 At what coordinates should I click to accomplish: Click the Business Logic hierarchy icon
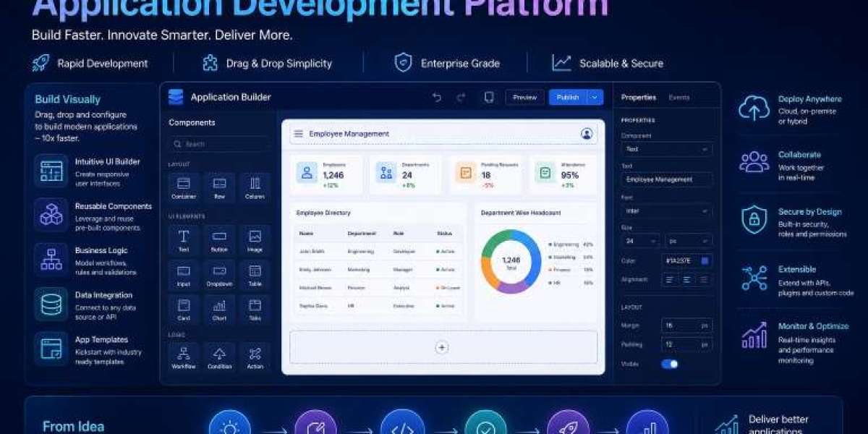[51, 260]
